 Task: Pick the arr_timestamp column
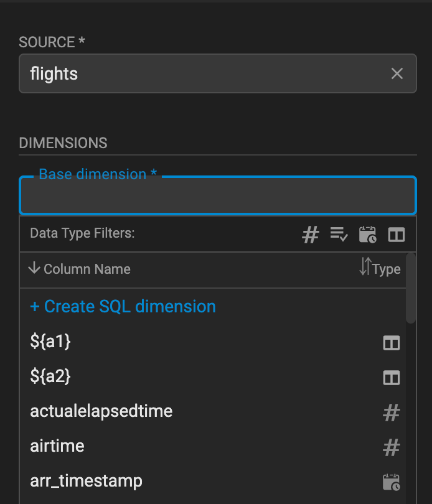click(x=213, y=481)
